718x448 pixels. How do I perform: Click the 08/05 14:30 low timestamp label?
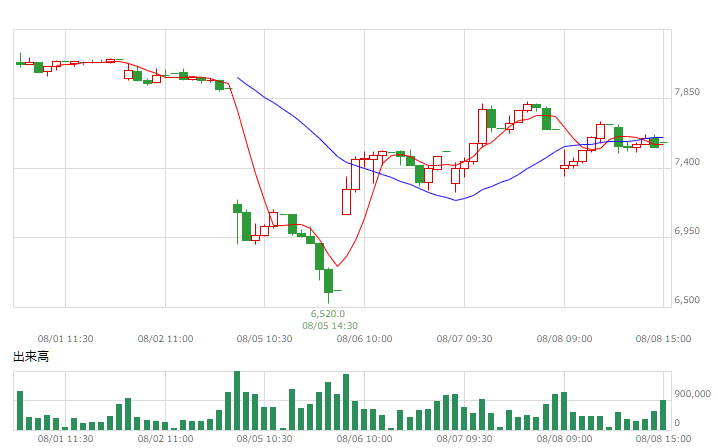point(330,326)
